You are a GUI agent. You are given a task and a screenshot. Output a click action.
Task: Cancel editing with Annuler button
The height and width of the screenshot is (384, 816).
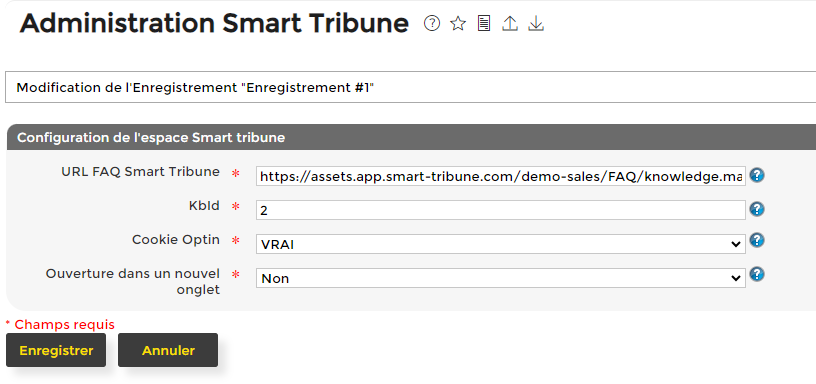click(168, 350)
